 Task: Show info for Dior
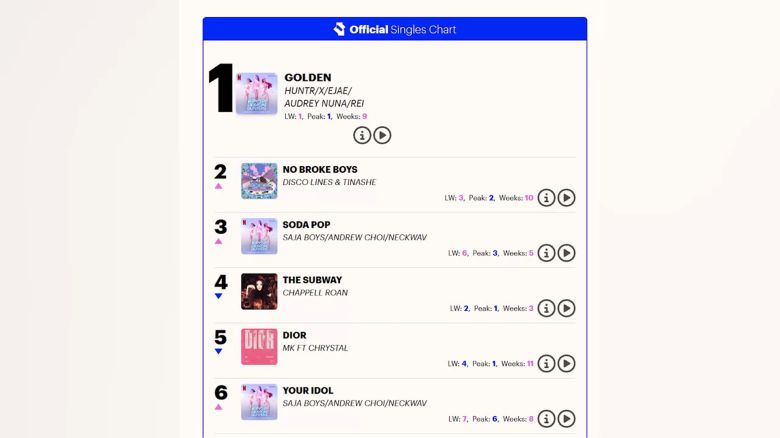(546, 364)
